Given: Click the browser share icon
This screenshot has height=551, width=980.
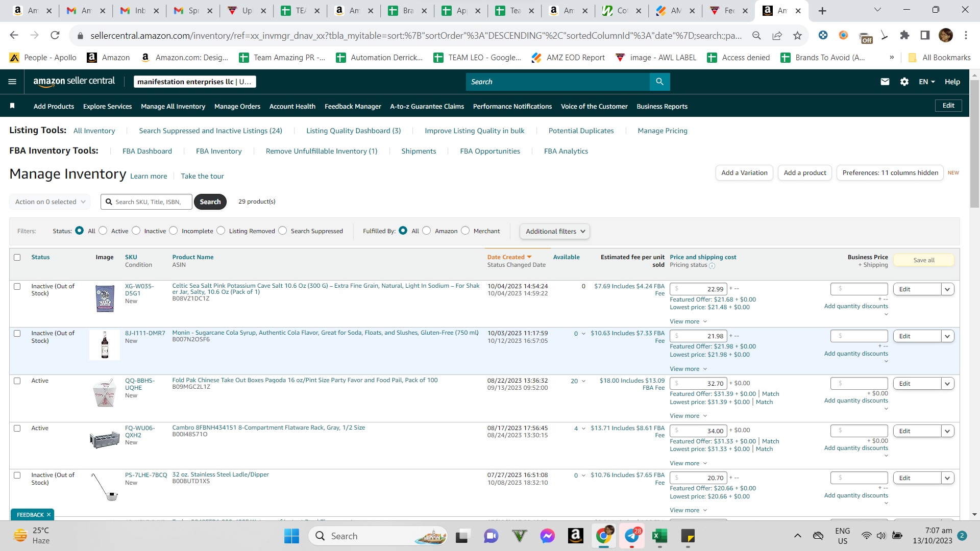Looking at the screenshot, I should 777,35.
